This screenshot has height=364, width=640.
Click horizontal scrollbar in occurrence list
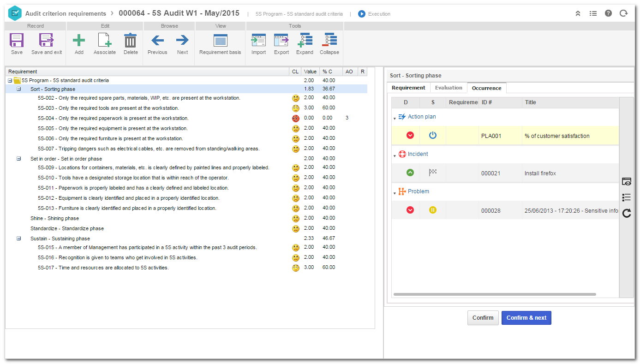point(495,294)
